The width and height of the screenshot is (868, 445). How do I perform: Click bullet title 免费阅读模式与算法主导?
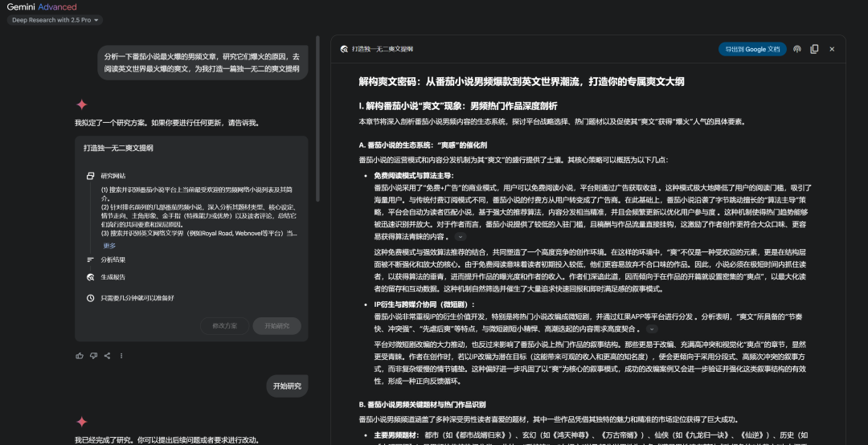tap(414, 175)
